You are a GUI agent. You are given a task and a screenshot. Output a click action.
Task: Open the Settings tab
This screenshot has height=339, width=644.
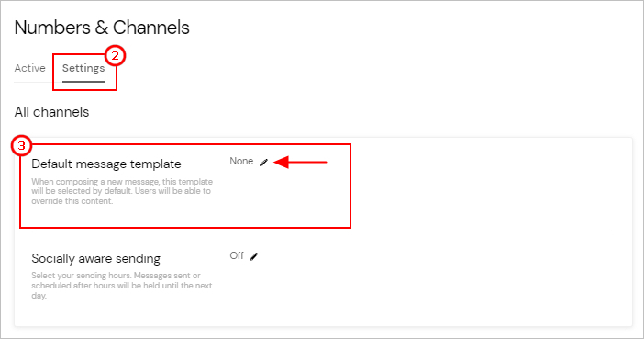point(83,68)
